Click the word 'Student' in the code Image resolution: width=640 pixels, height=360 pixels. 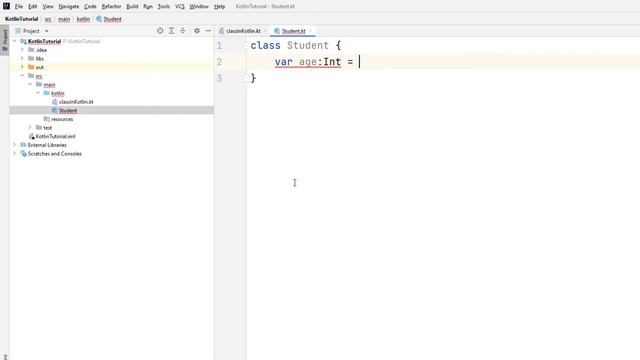[x=308, y=45]
